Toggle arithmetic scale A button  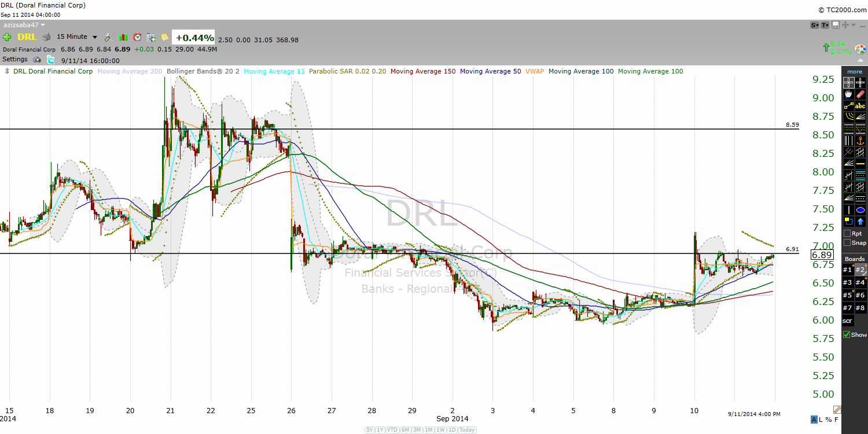[814, 420]
